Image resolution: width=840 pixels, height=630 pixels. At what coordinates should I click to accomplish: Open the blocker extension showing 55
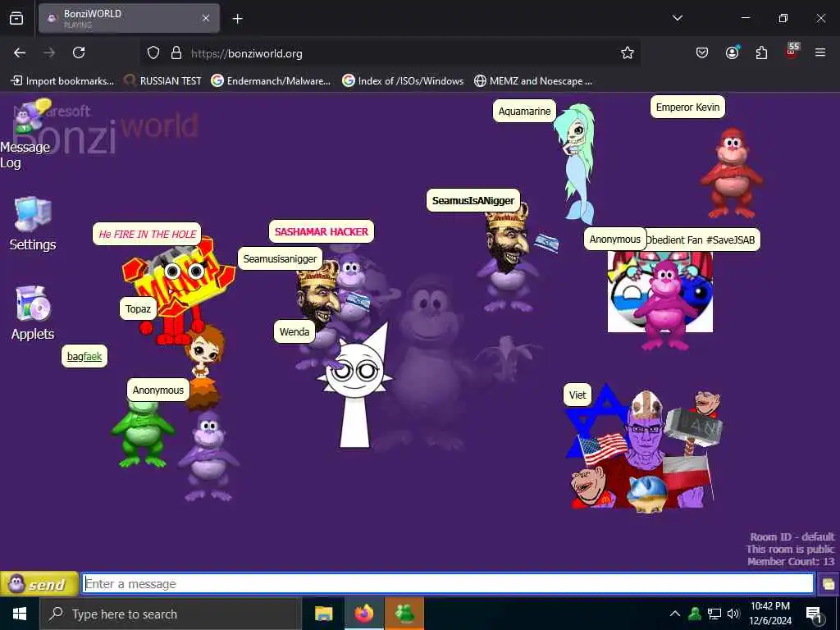click(792, 51)
